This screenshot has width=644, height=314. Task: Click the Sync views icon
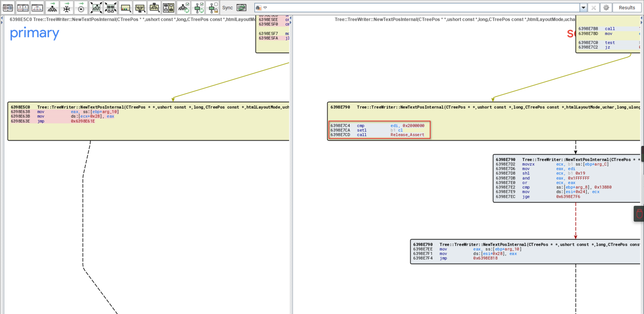point(242,8)
